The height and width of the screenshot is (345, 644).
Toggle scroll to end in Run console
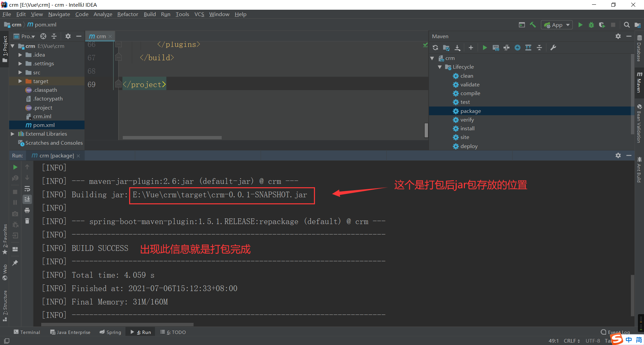coord(27,199)
